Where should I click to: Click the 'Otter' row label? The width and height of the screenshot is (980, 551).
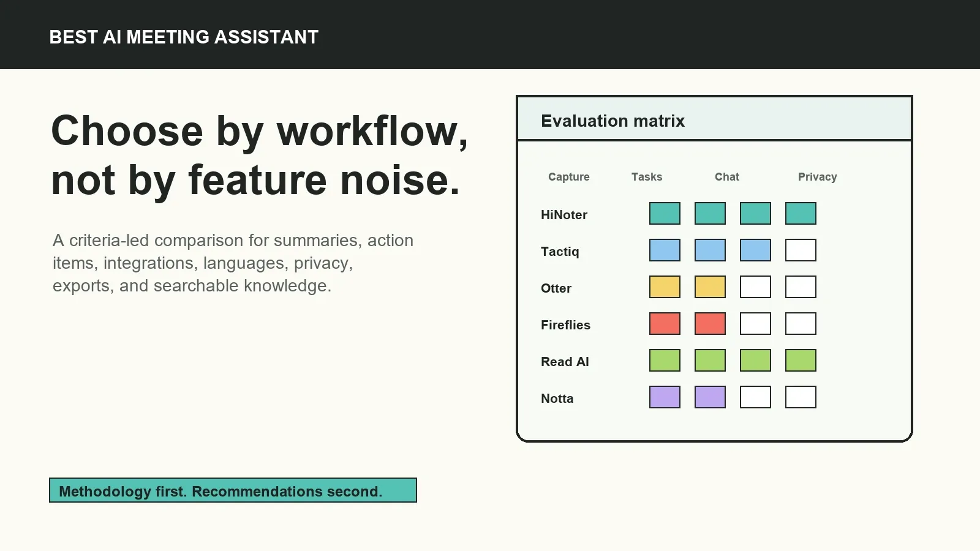point(556,288)
